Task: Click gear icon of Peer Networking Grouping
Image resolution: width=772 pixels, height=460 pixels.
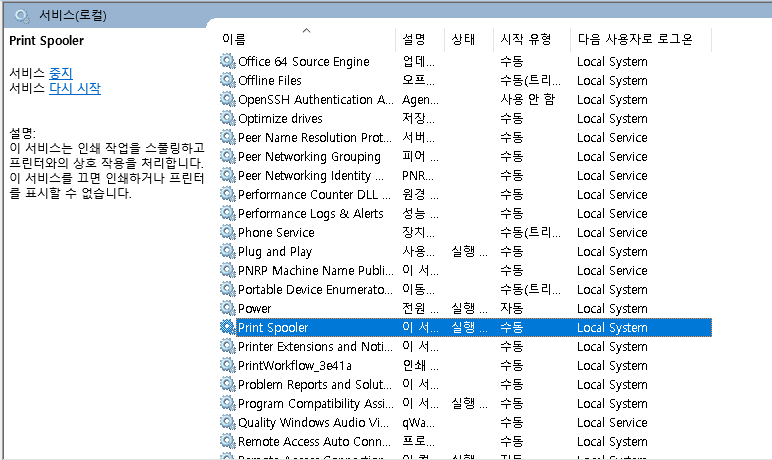Action: click(x=227, y=156)
